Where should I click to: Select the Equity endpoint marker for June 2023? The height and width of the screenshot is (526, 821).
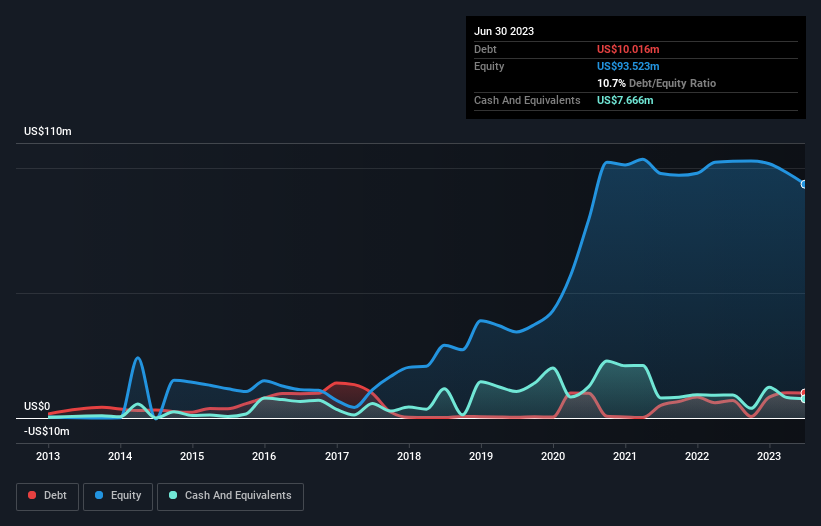click(x=804, y=184)
